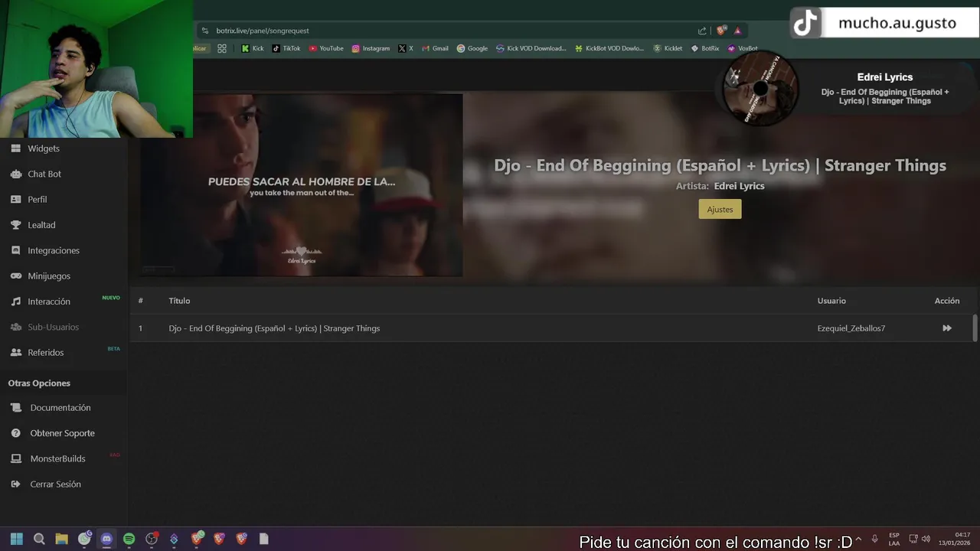Open the Kicklet bookmark
980x551 pixels.
[668, 48]
